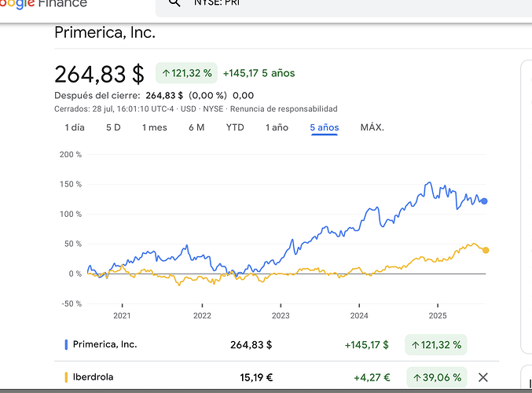Image resolution: width=532 pixels, height=393 pixels.
Task: Click the blue Primerica endpoint dot on chart
Action: tap(484, 201)
